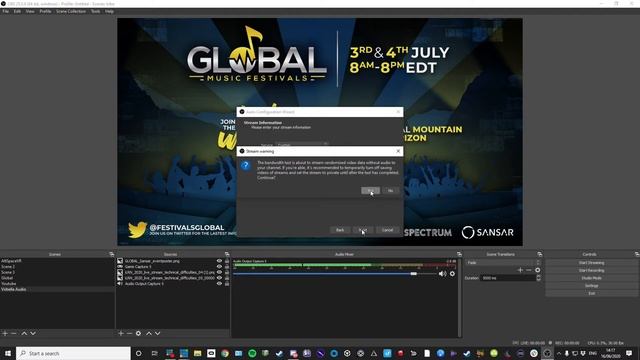Move selected source up arrow
The image size is (640, 360).
coord(149,333)
